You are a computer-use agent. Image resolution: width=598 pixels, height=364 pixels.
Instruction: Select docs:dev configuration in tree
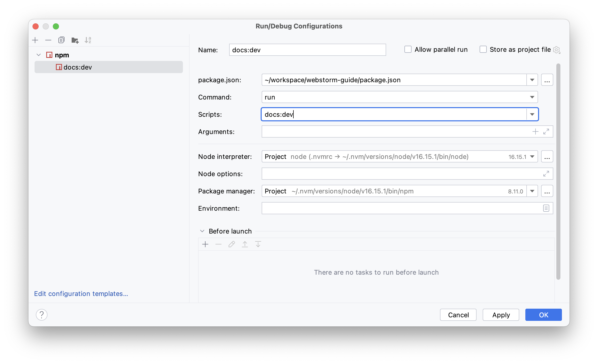click(78, 67)
